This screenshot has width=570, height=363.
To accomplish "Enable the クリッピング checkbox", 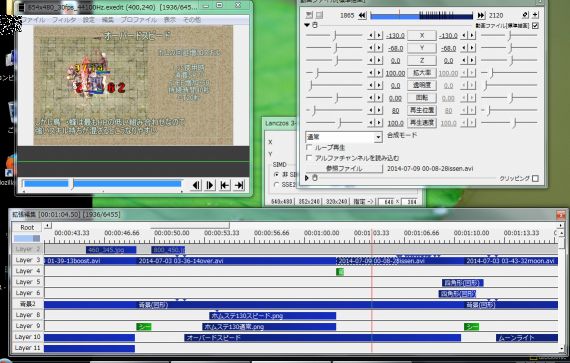I will [535, 178].
